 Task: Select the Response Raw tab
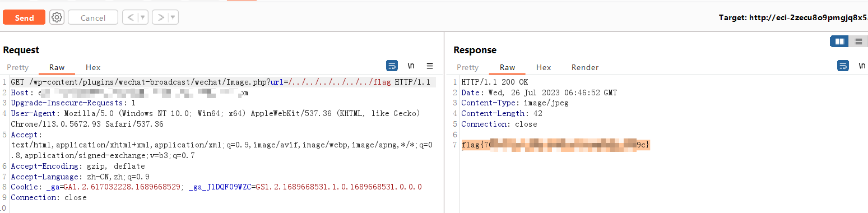pos(507,67)
